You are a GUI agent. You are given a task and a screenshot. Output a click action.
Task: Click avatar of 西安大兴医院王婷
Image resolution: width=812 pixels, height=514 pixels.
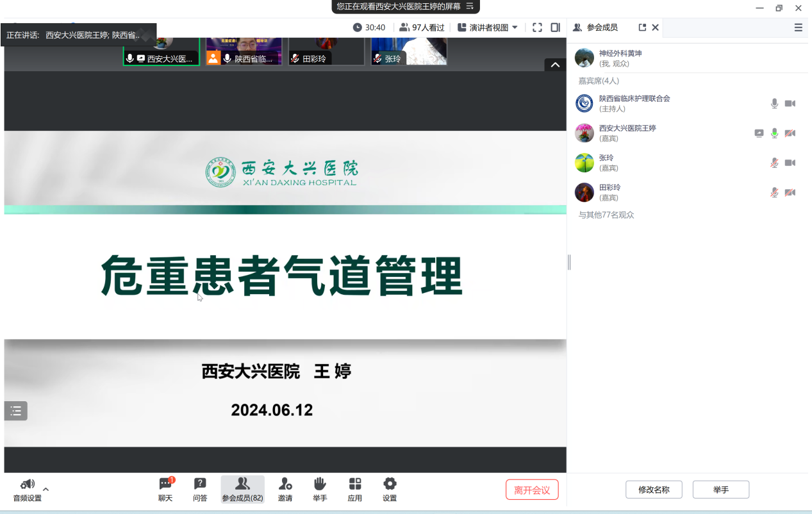click(x=584, y=133)
